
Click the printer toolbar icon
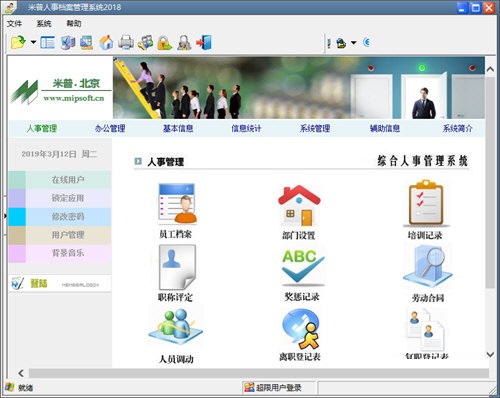126,43
